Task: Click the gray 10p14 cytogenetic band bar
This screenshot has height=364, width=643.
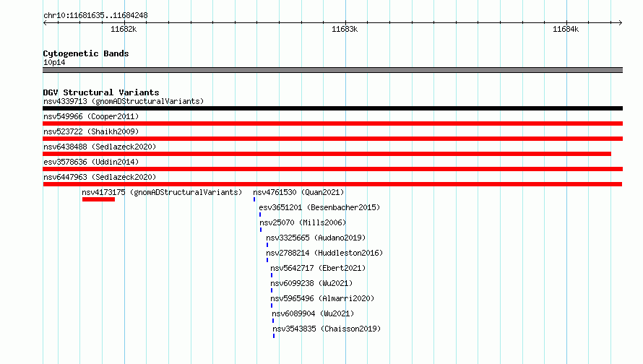Action: pyautogui.click(x=332, y=70)
